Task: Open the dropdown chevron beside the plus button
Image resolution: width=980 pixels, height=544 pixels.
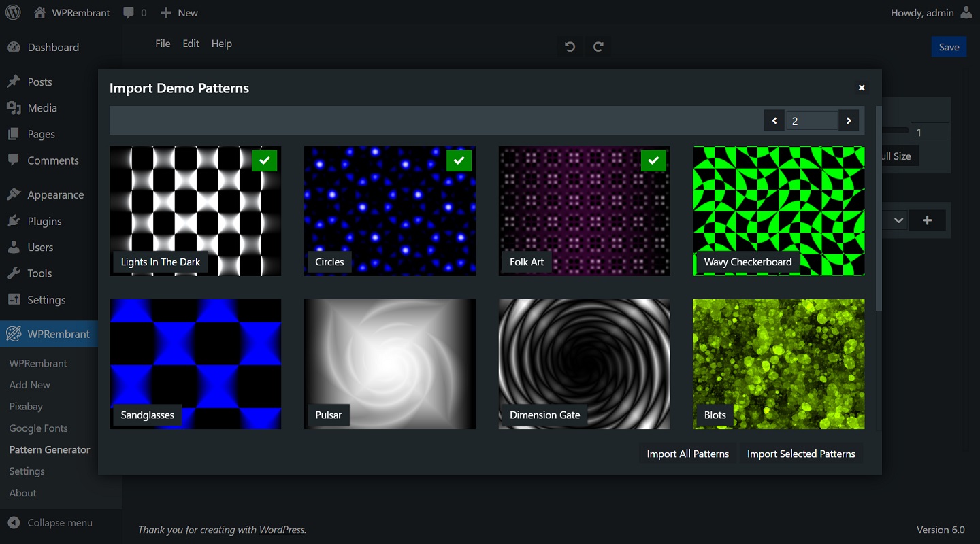Action: (898, 220)
